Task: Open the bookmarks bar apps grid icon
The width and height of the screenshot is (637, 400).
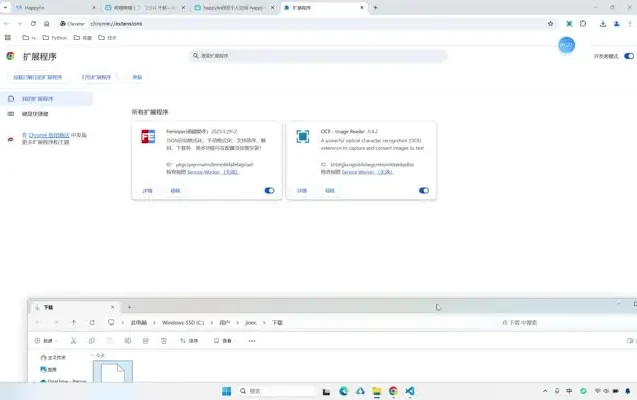Action: pyautogui.click(x=9, y=37)
